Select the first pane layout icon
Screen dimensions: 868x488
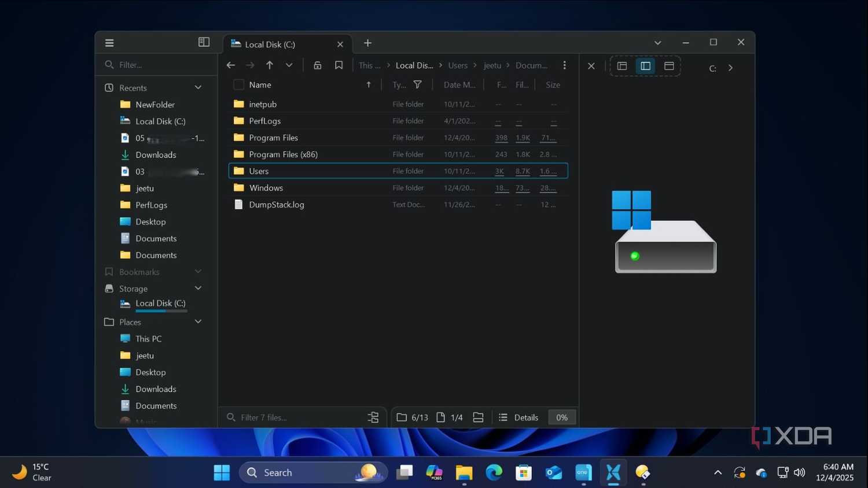click(x=622, y=66)
